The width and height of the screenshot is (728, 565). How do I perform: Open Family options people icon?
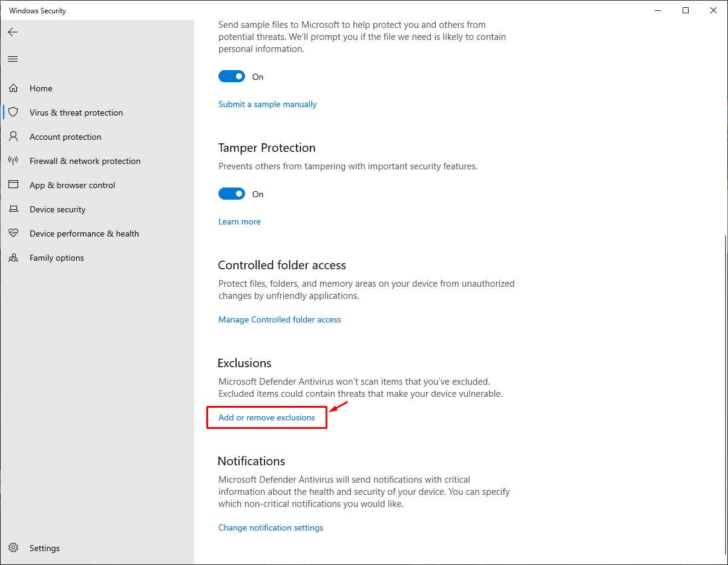pos(13,258)
